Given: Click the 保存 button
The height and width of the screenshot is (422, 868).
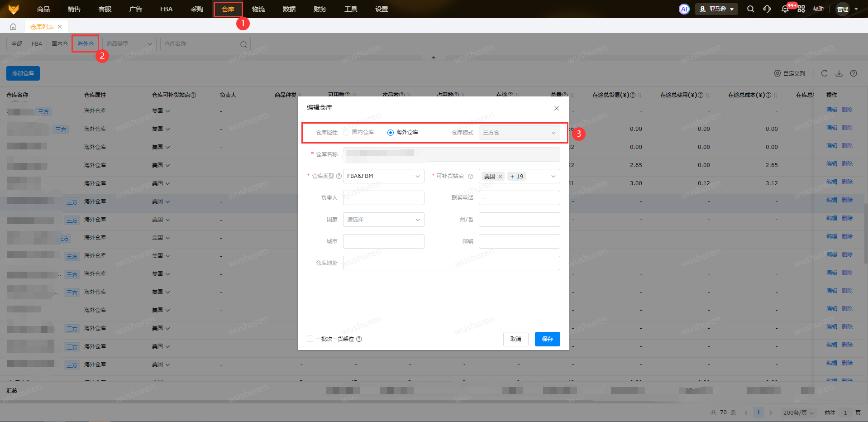Looking at the screenshot, I should tap(547, 339).
